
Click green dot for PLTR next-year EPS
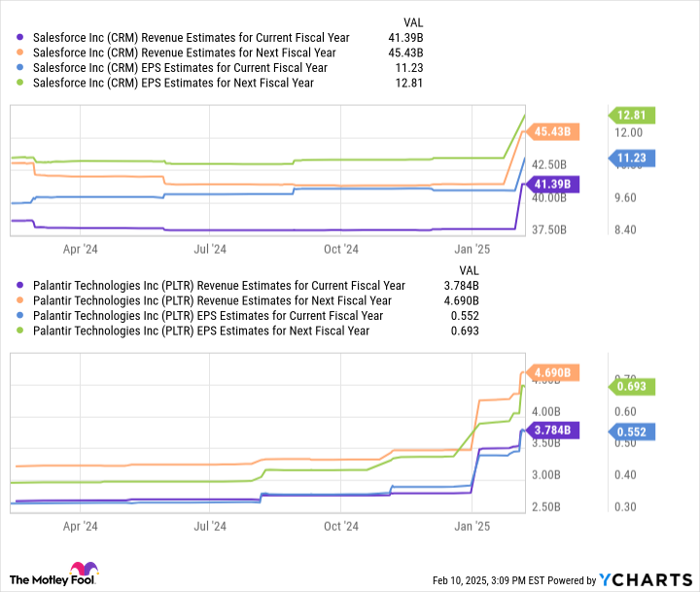19,331
